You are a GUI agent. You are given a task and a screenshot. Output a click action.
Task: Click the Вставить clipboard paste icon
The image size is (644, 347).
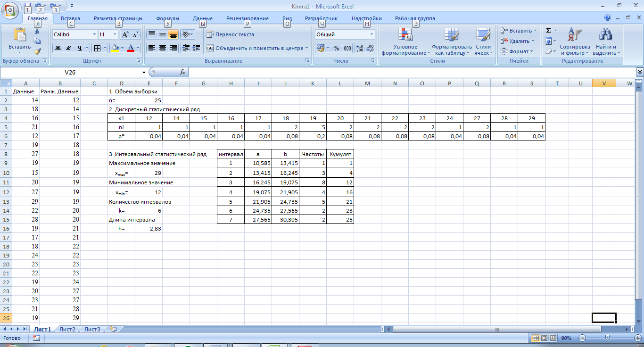coord(20,35)
